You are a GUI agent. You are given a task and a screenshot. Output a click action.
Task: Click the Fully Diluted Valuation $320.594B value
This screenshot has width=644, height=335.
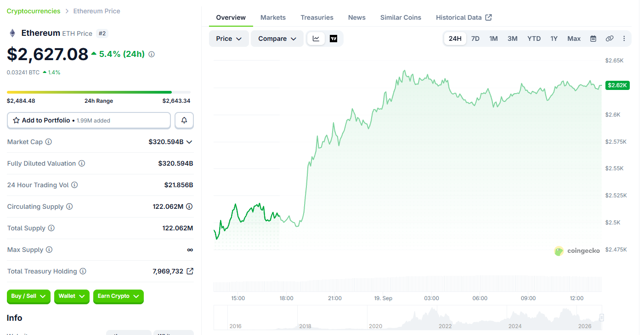[175, 163]
